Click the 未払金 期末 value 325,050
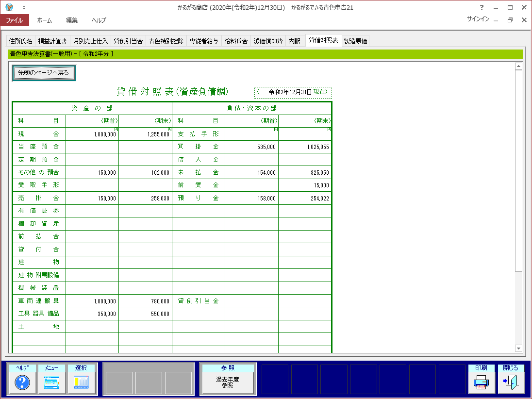This screenshot has height=399, width=532. (320, 173)
